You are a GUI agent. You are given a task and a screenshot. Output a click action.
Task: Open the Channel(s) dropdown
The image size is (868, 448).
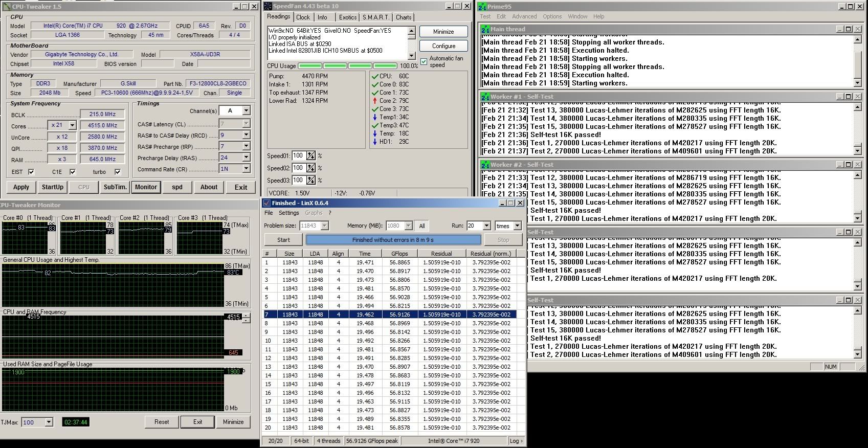coord(246,110)
